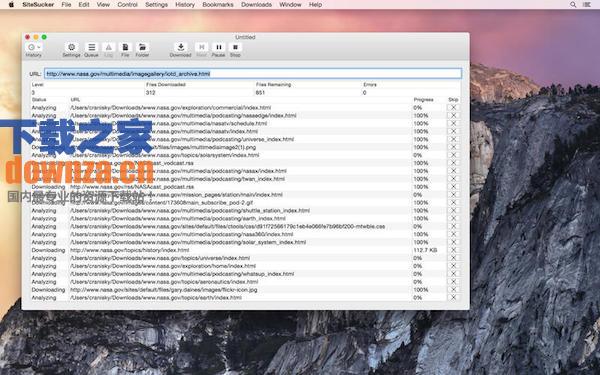The width and height of the screenshot is (600, 375).
Task: Open the Control menu
Action: (127, 5)
